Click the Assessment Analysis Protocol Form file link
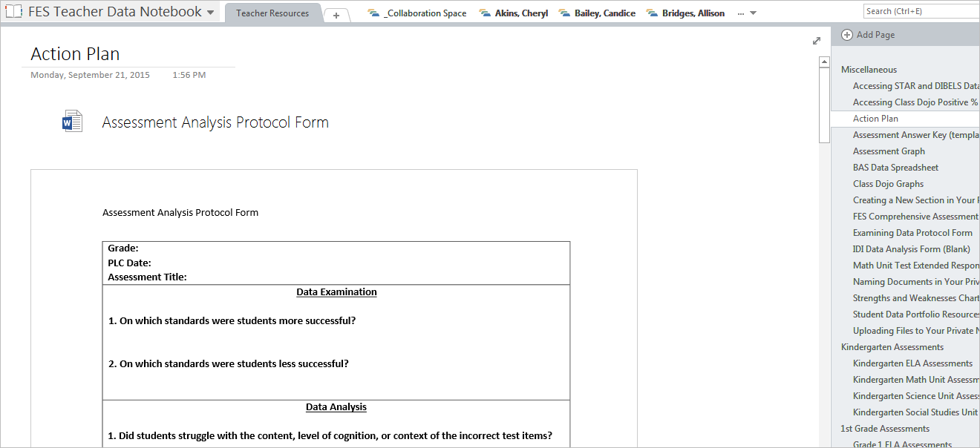Viewport: 980px width, 448px height. pyautogui.click(x=215, y=122)
